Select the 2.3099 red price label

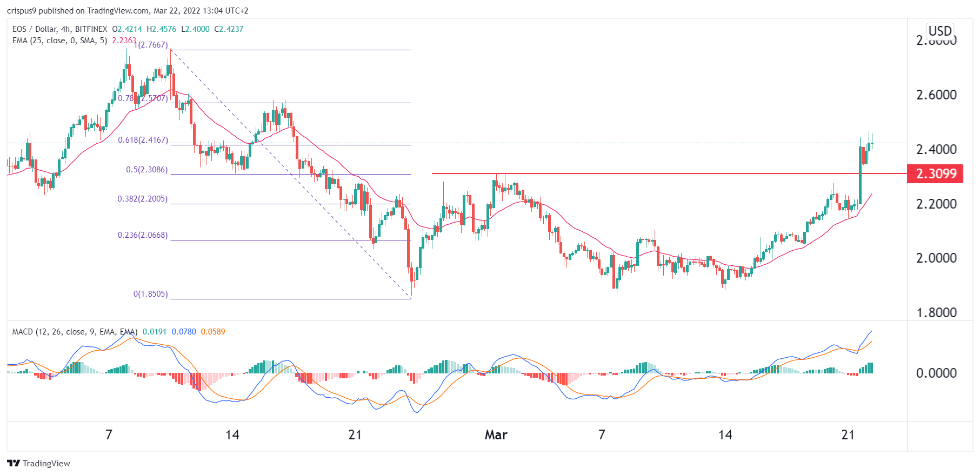(x=935, y=173)
